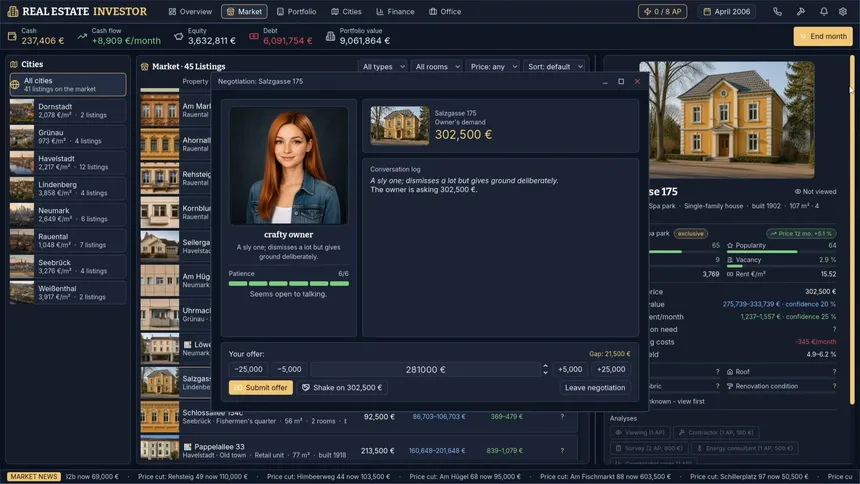The height and width of the screenshot is (484, 860).
Task: Click the large yellow house photo
Action: tap(727, 120)
